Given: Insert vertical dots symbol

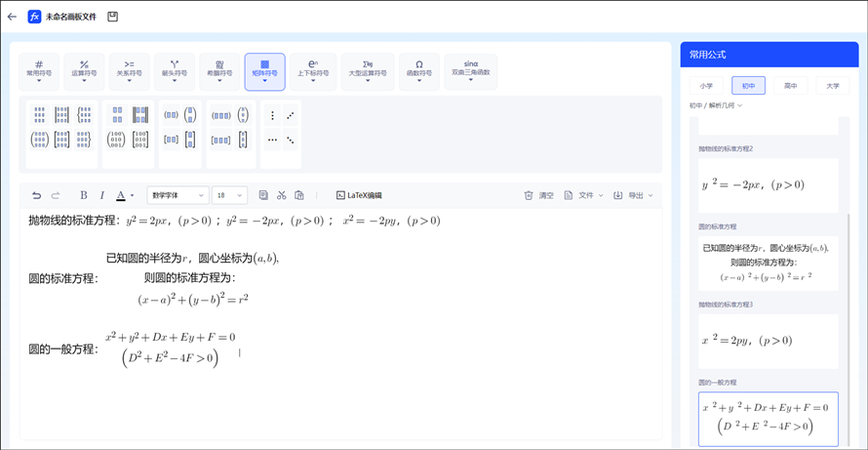Looking at the screenshot, I should pos(272,116).
